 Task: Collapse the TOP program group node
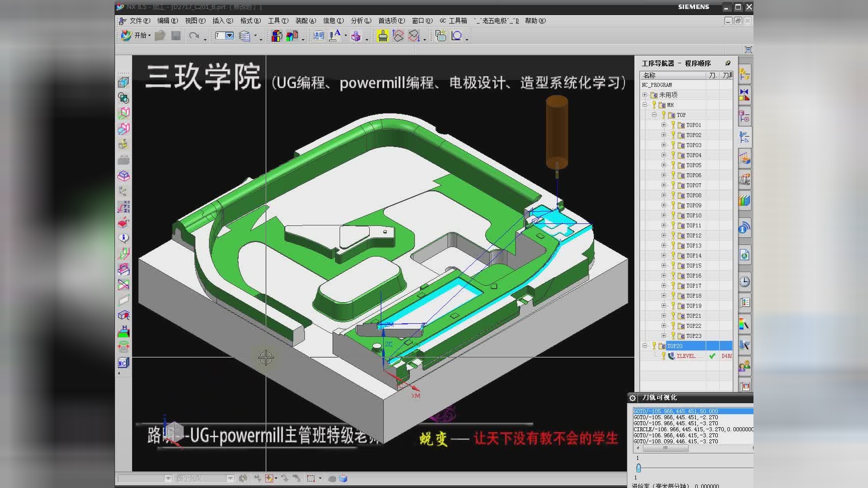coord(654,115)
